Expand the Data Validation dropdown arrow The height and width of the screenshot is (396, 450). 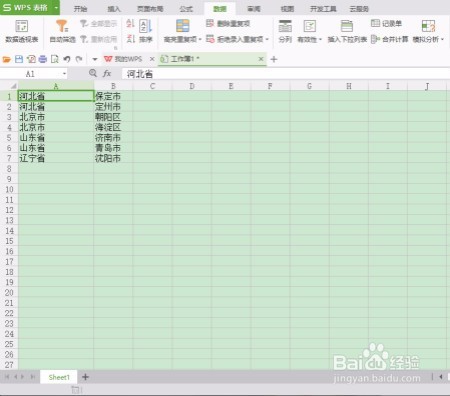click(320, 39)
